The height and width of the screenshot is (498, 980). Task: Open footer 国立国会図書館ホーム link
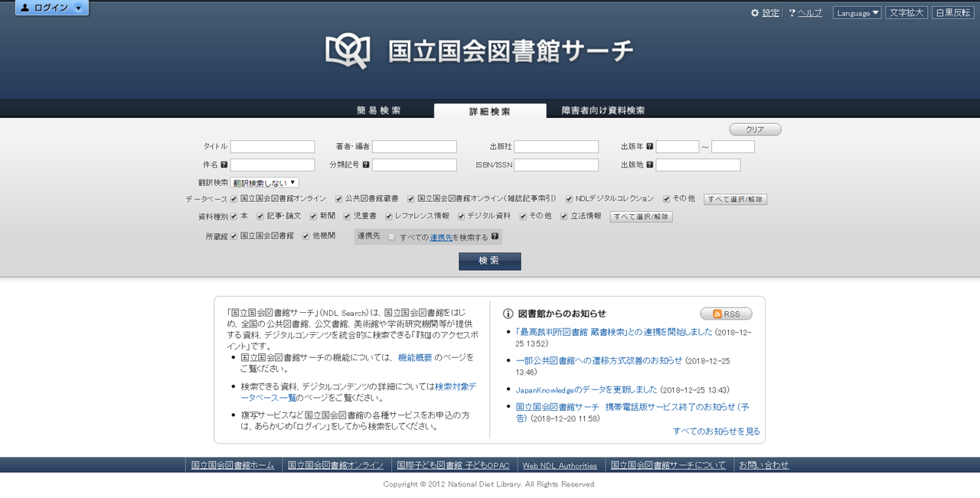[233, 465]
